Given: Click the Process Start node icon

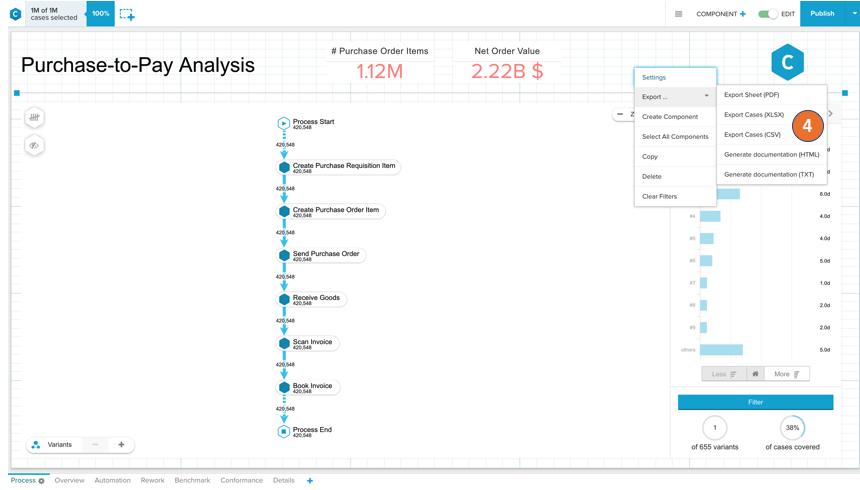Looking at the screenshot, I should 283,123.
